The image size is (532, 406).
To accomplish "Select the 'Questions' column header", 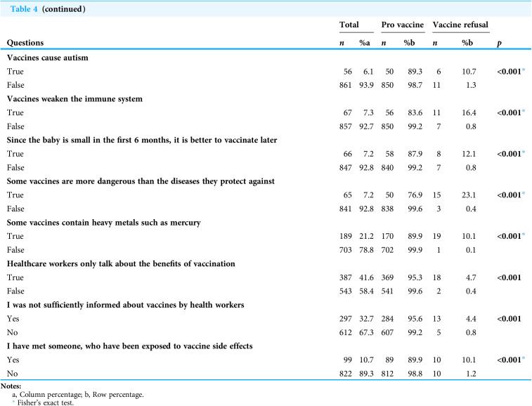I will pos(25,43).
